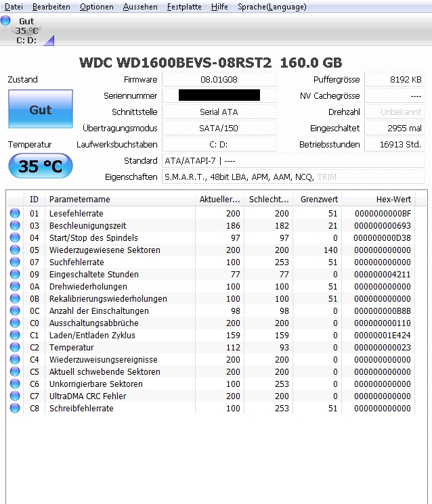The height and width of the screenshot is (504, 432).
Task: Click the blue triangle next to drive letters
Action: click(x=49, y=41)
